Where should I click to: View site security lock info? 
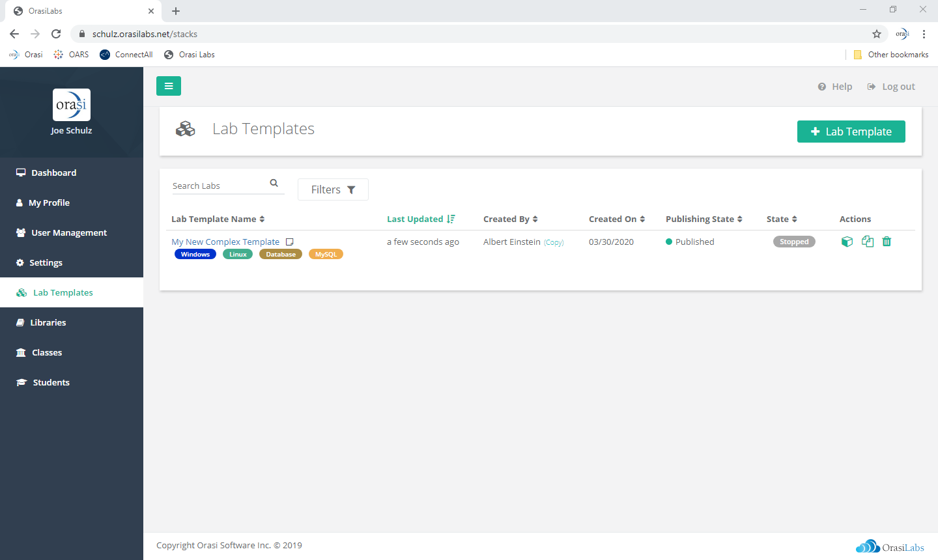coord(82,34)
